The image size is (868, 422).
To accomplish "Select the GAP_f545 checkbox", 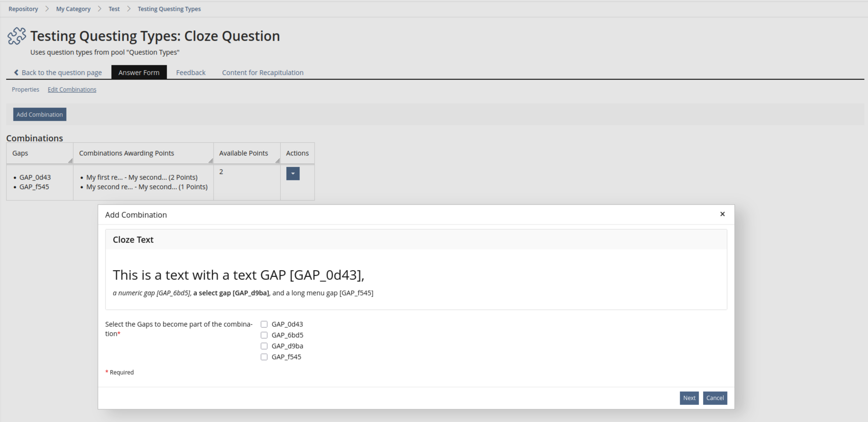I will pos(264,357).
